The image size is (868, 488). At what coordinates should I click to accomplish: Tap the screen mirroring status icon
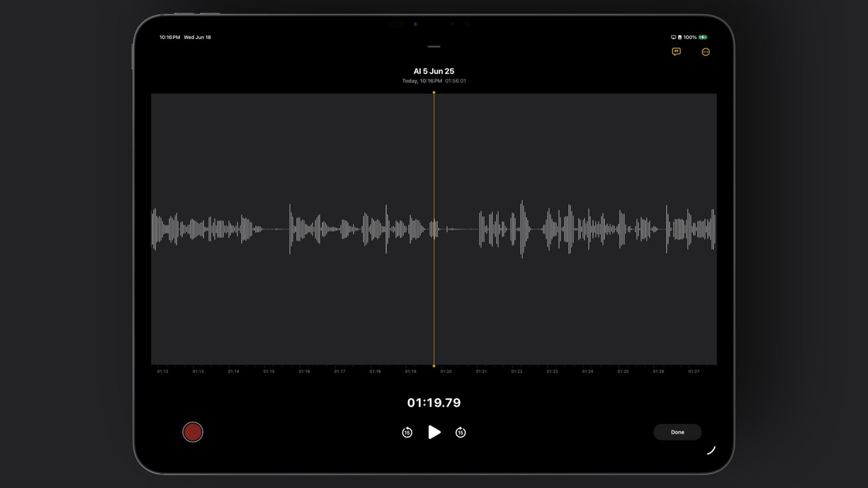[673, 37]
